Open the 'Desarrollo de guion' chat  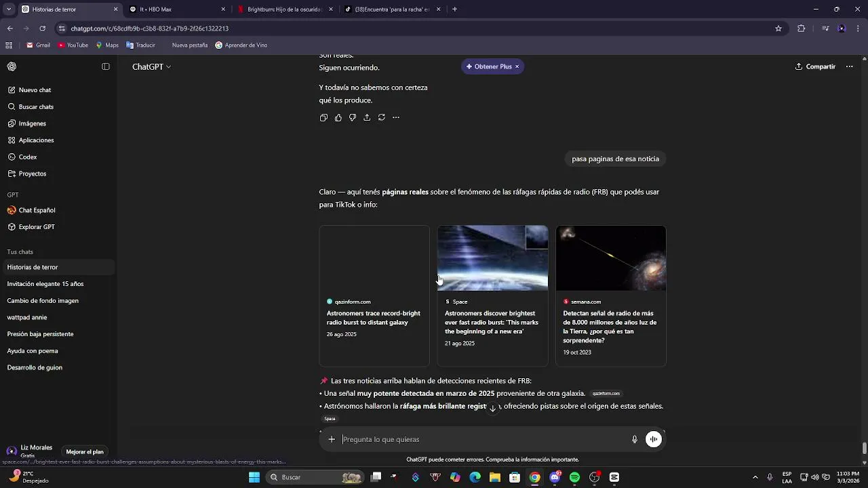click(x=58, y=367)
